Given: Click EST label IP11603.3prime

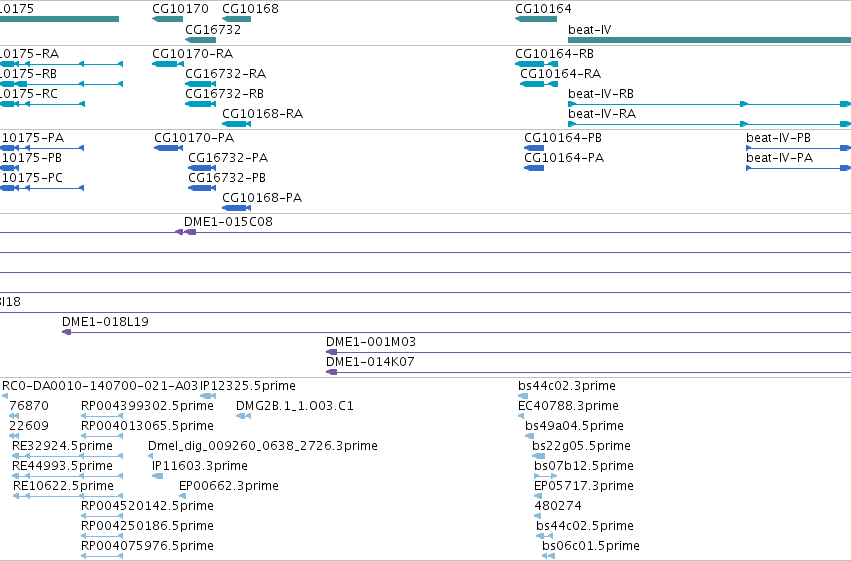Looking at the screenshot, I should pos(200,466).
